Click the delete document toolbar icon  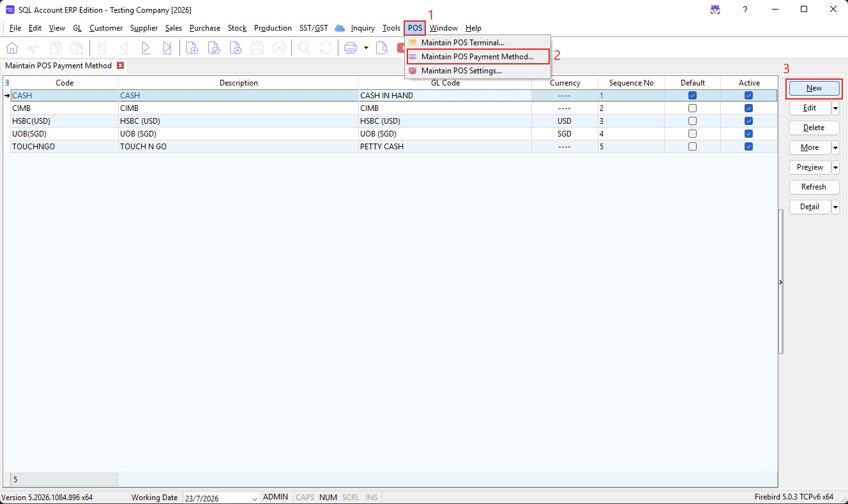pyautogui.click(x=236, y=48)
